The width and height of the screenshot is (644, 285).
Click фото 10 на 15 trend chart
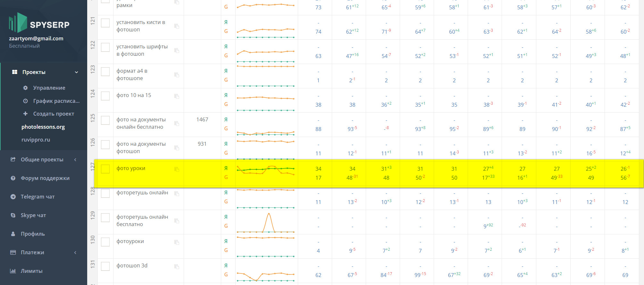[266, 104]
